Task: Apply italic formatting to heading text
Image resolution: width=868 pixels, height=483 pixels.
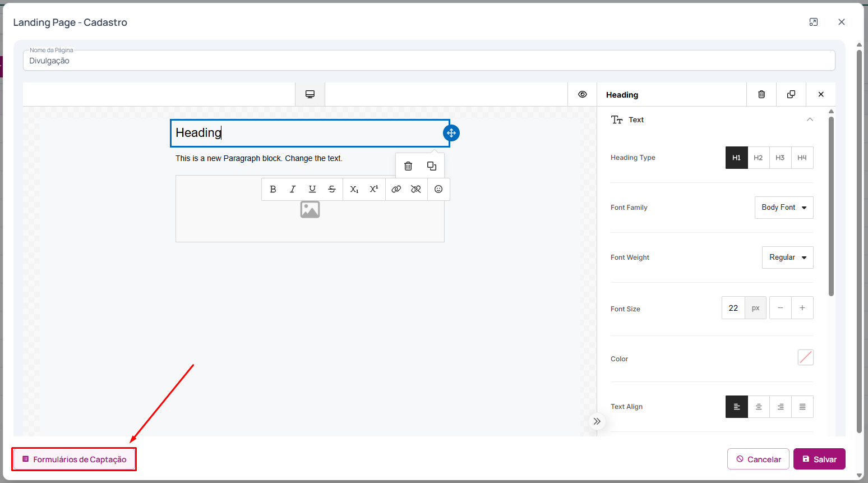Action: click(x=292, y=189)
